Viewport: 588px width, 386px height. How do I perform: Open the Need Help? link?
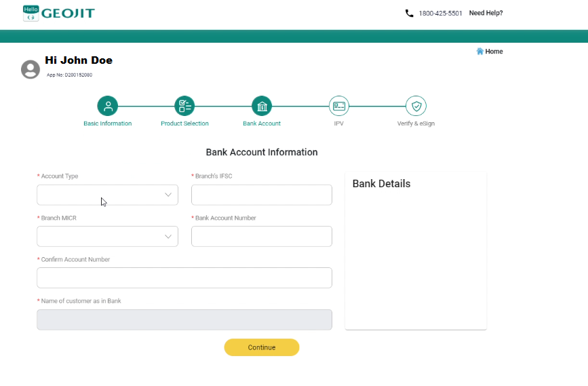coord(486,13)
